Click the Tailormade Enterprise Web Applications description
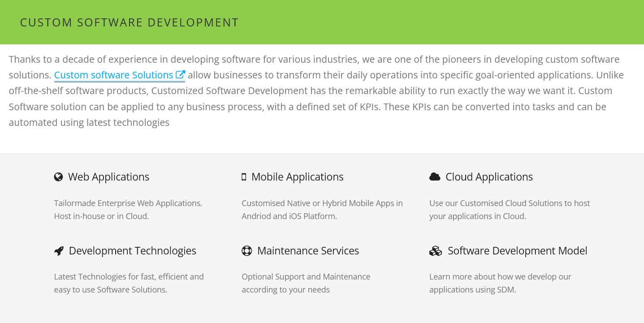This screenshot has width=644, height=323. tap(128, 209)
